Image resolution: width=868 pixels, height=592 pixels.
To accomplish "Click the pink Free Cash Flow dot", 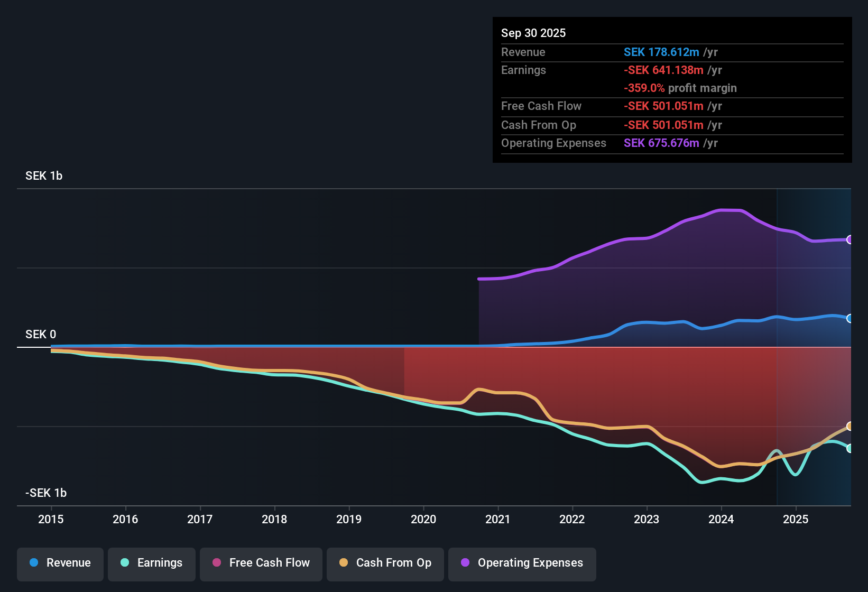I will coord(217,563).
